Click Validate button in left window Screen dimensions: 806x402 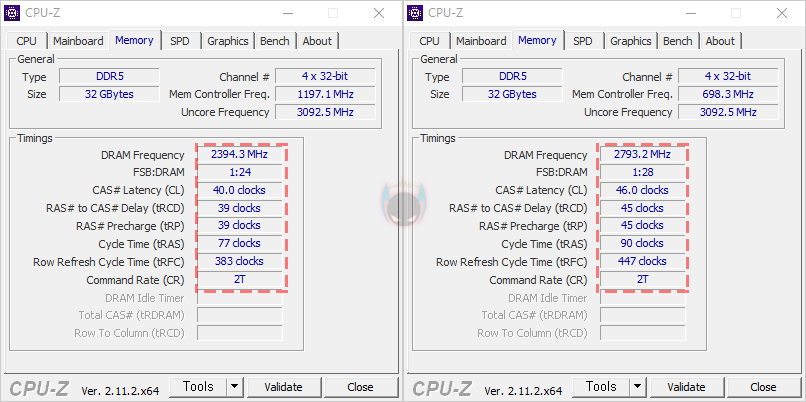pos(284,387)
